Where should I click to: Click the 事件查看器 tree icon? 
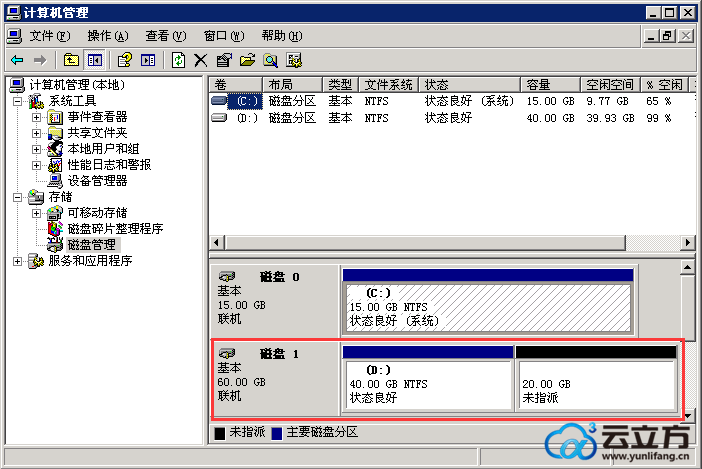[55, 117]
